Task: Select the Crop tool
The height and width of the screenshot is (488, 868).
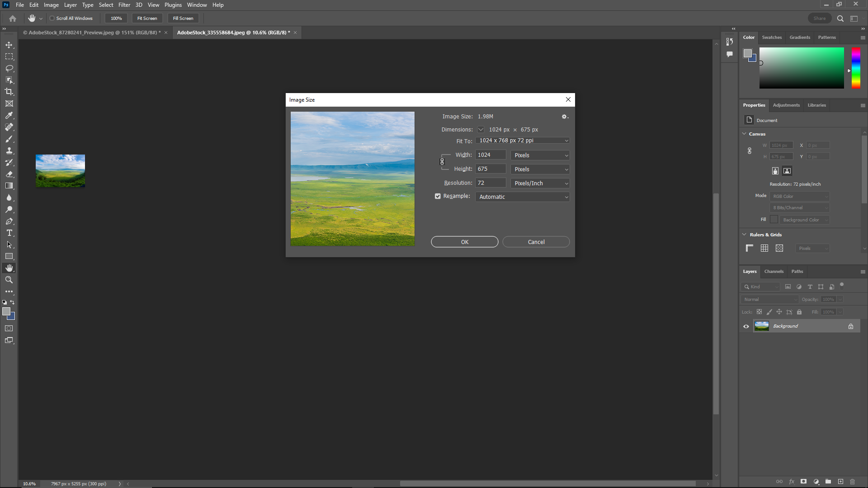Action: pos(9,92)
